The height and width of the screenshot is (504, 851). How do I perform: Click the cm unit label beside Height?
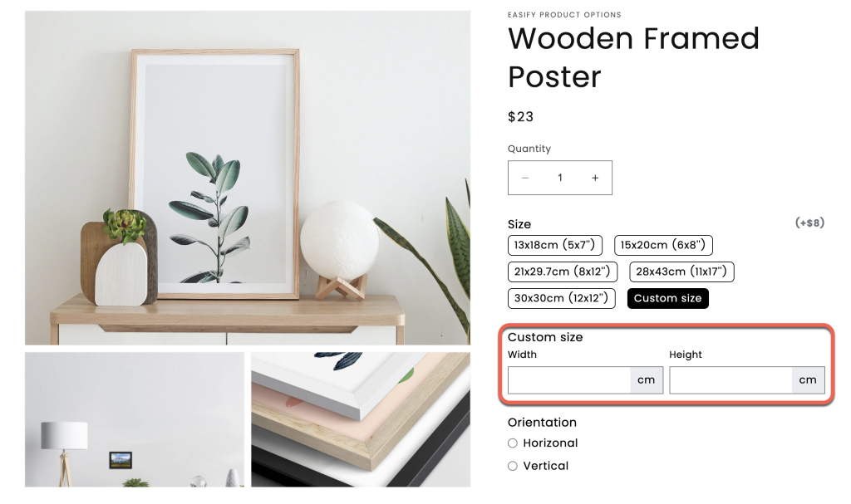point(808,380)
